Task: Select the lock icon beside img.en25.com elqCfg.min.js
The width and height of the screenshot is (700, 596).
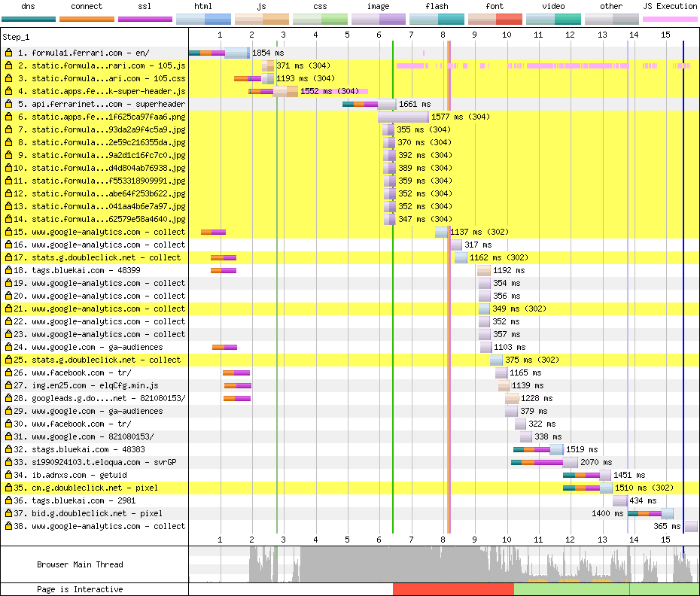Action: click(8, 386)
